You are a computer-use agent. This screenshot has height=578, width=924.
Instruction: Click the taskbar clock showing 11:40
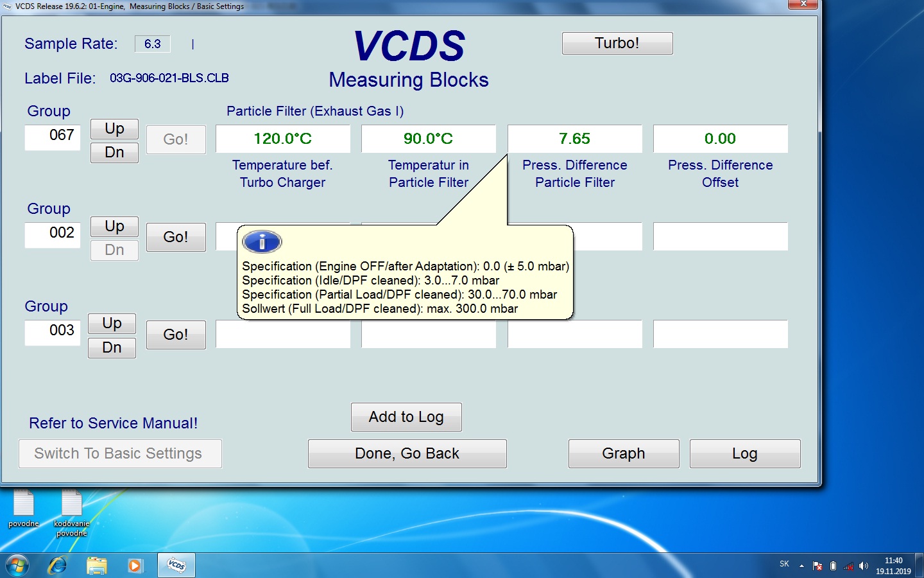point(893,566)
